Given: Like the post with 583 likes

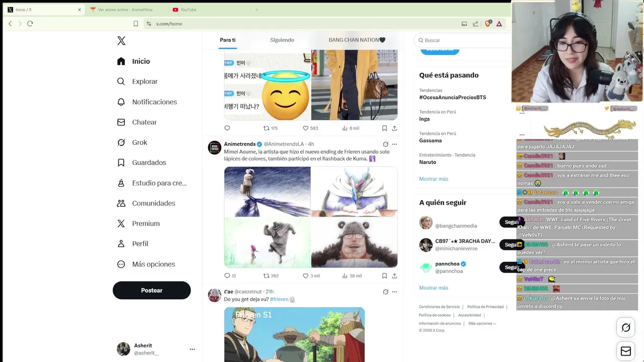Looking at the screenshot, I should (305, 128).
